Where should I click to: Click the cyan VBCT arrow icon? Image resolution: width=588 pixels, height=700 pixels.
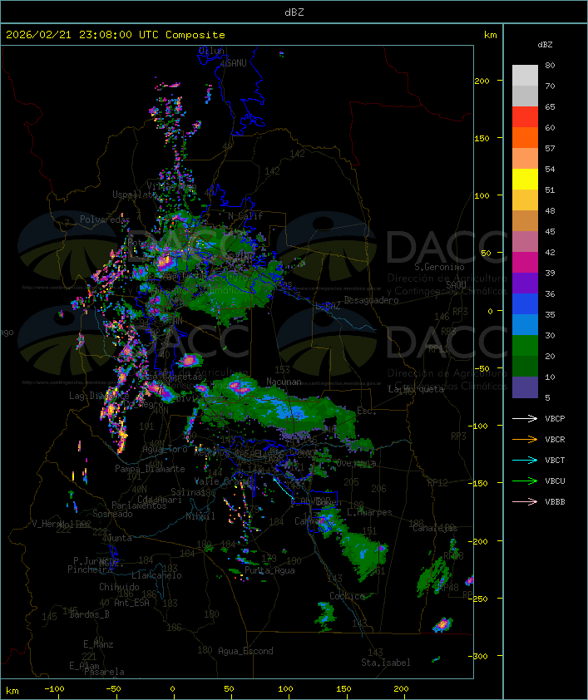pyautogui.click(x=525, y=460)
